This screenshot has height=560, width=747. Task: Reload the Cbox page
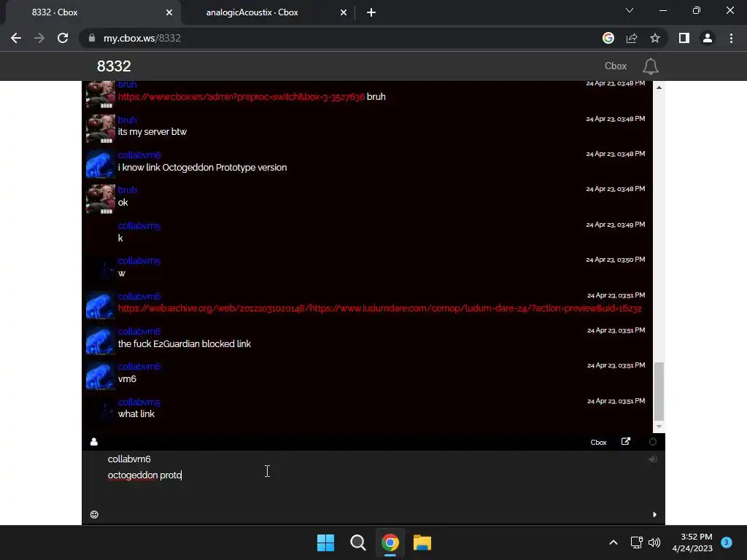point(63,38)
